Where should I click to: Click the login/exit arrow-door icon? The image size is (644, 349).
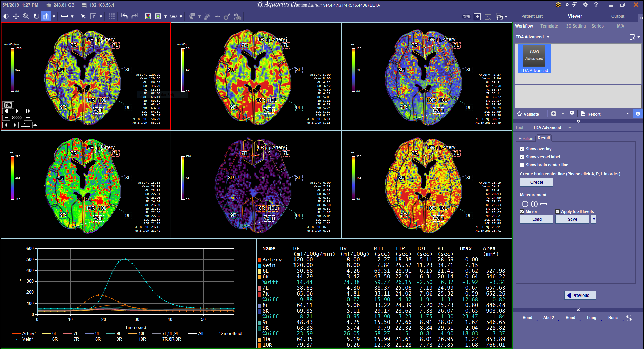[575, 5]
